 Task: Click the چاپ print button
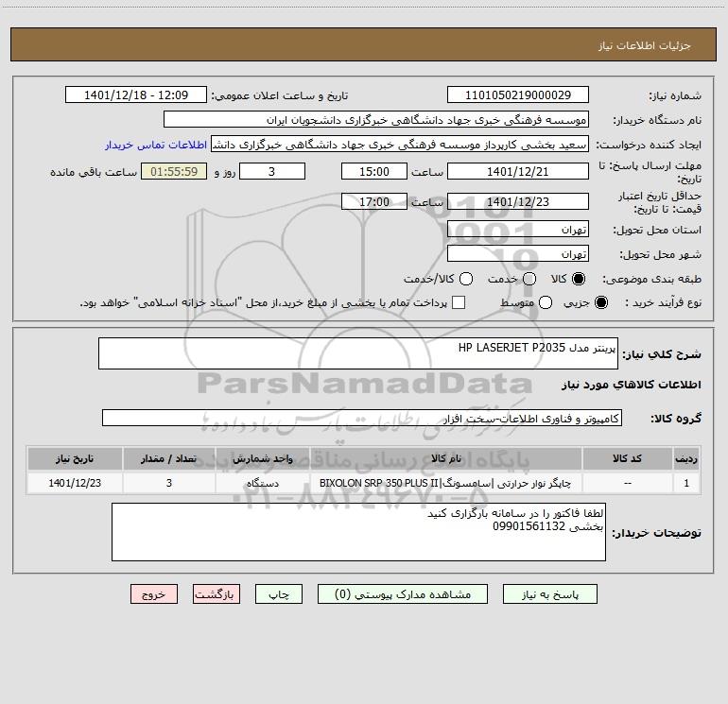point(279,594)
